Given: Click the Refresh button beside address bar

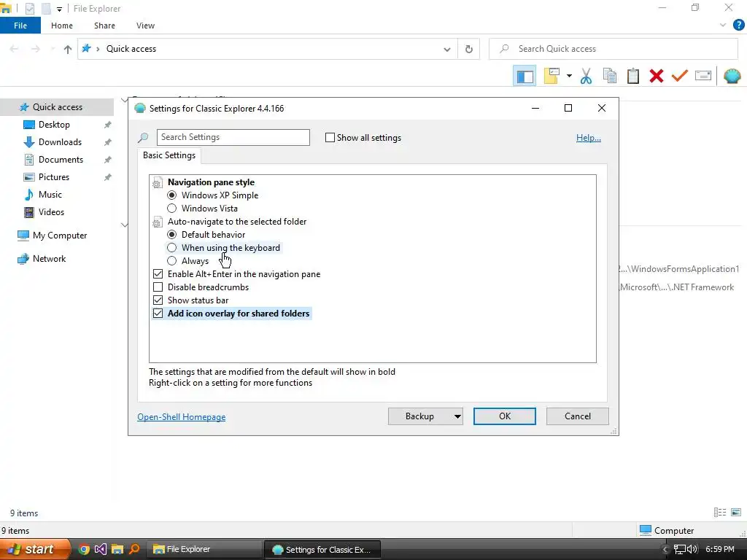Looking at the screenshot, I should 469,49.
